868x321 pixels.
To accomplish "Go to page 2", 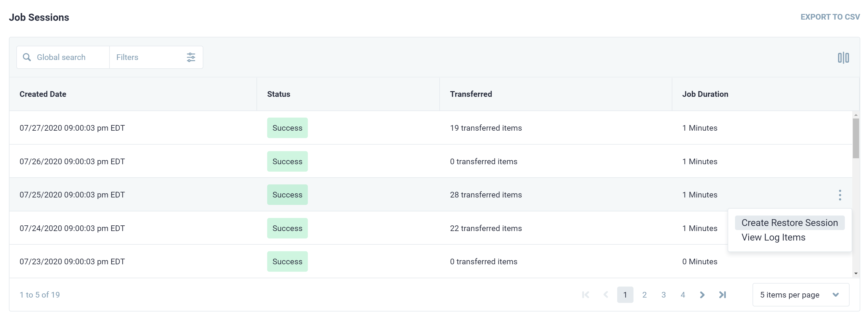I will [x=644, y=295].
